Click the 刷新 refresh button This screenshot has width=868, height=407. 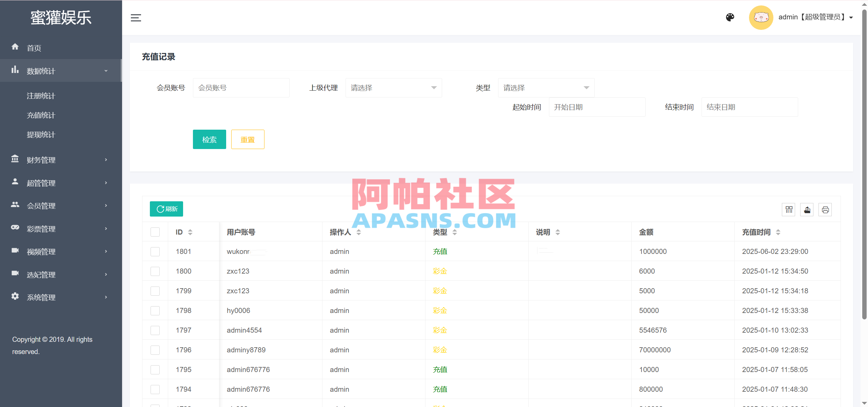coord(166,209)
